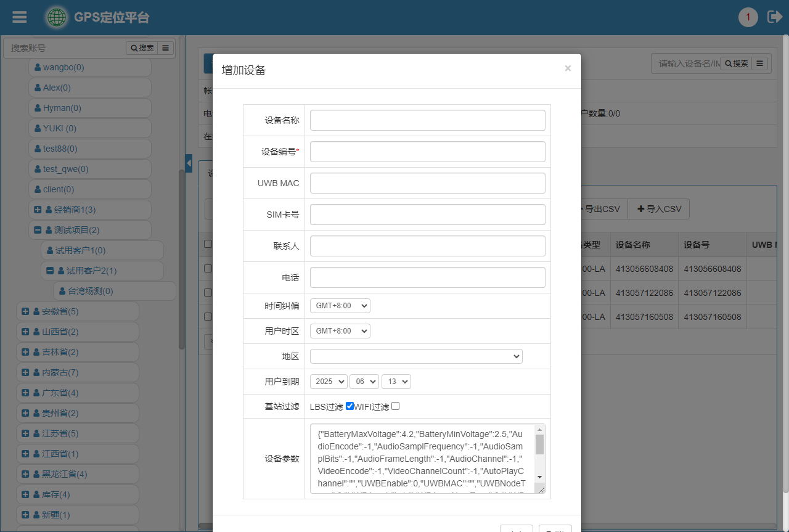
Task: Click the GPS globe logo icon
Action: (57, 17)
